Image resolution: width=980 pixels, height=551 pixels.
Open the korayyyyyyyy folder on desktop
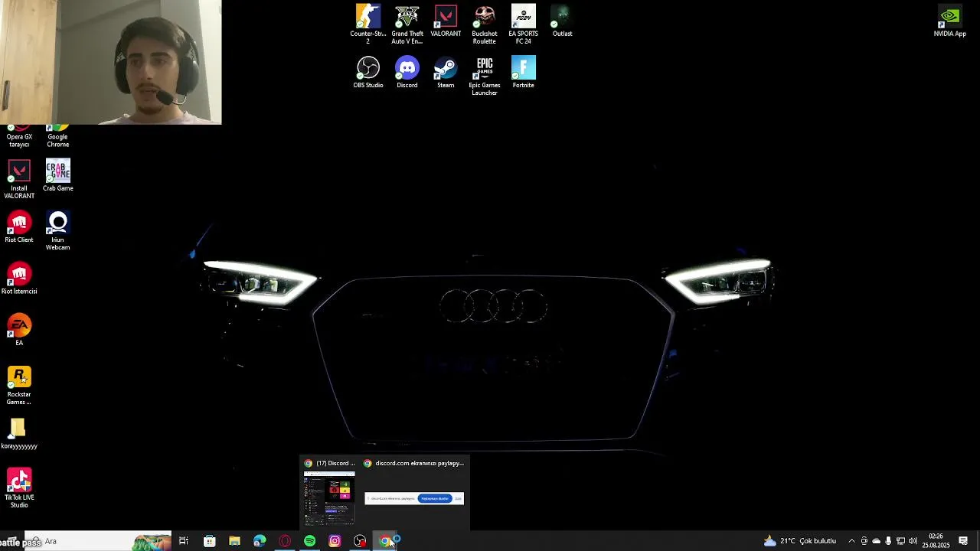pos(19,433)
